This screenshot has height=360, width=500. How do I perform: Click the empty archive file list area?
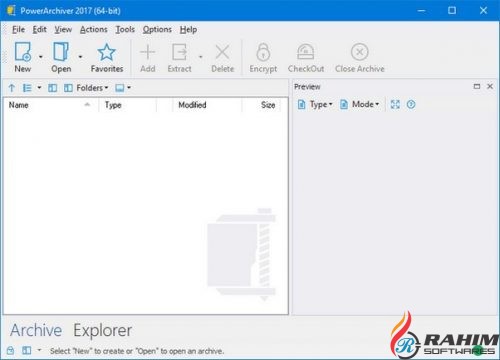tap(146, 213)
